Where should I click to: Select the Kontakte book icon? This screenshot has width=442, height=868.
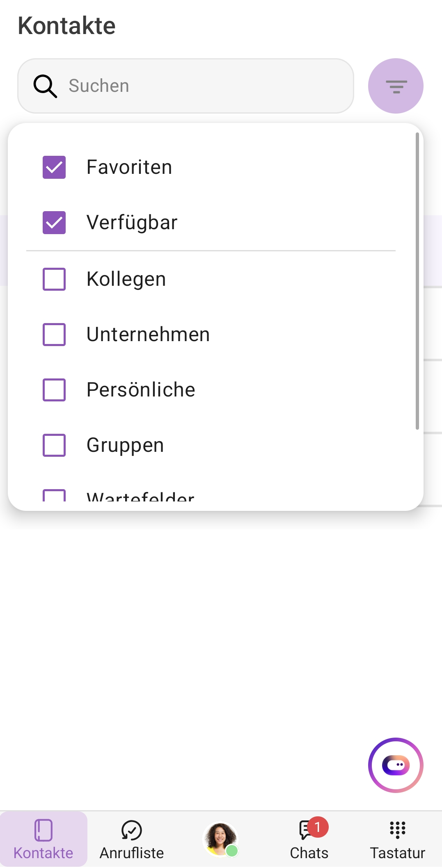pos(44,831)
